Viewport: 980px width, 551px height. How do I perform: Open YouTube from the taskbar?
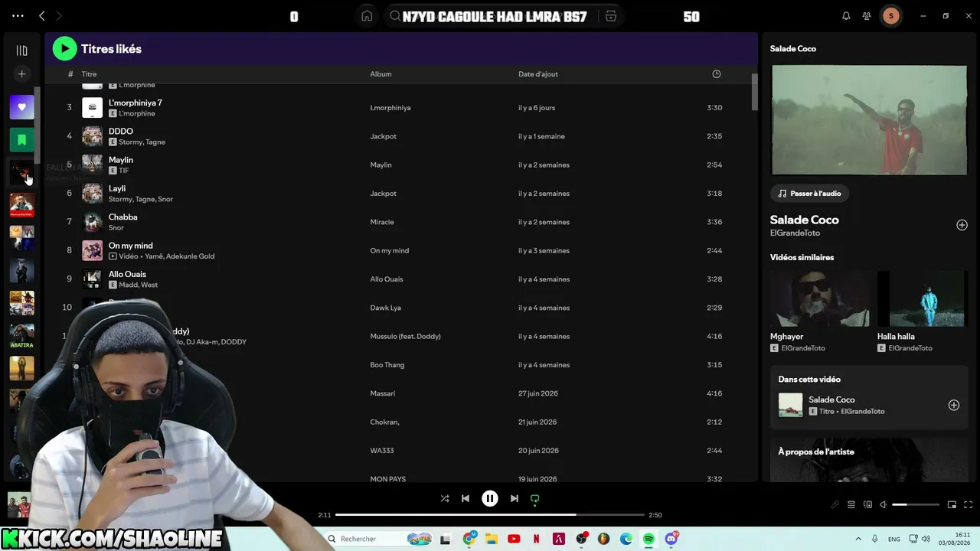514,539
